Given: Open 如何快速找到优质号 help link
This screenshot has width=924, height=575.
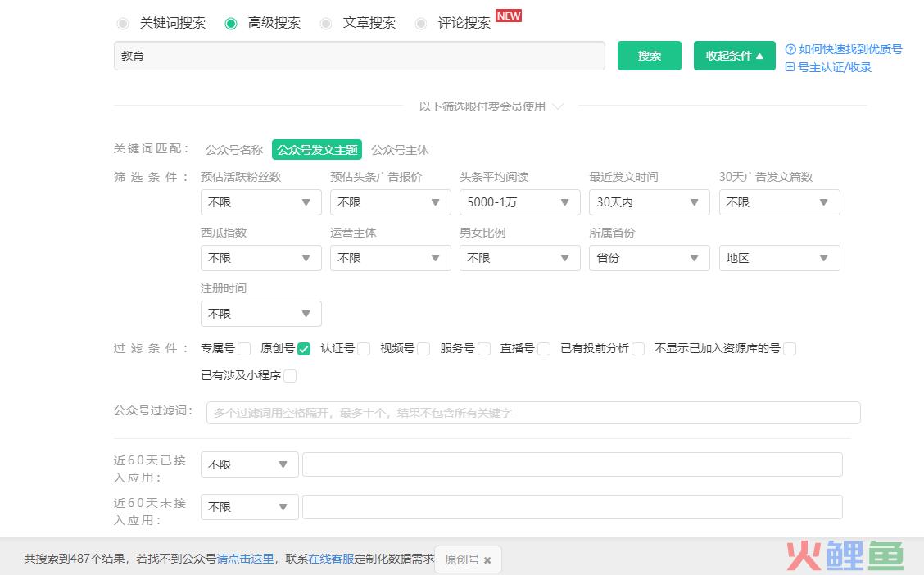Looking at the screenshot, I should click(x=850, y=49).
